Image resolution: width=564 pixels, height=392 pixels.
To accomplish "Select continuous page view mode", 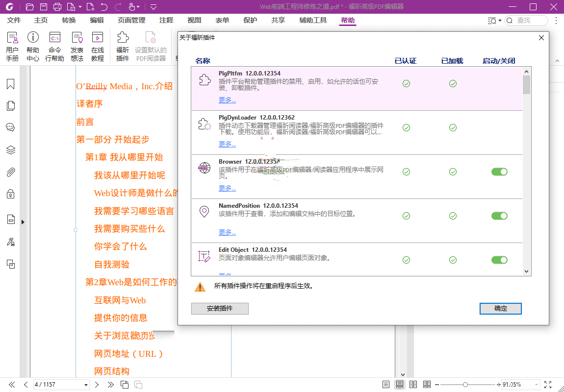I will (x=400, y=385).
